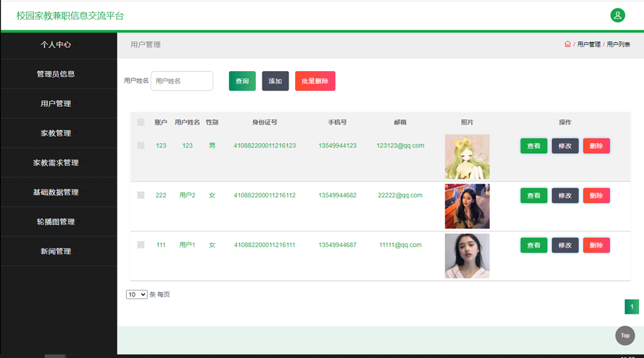Click 查看 for account 123

pos(534,146)
